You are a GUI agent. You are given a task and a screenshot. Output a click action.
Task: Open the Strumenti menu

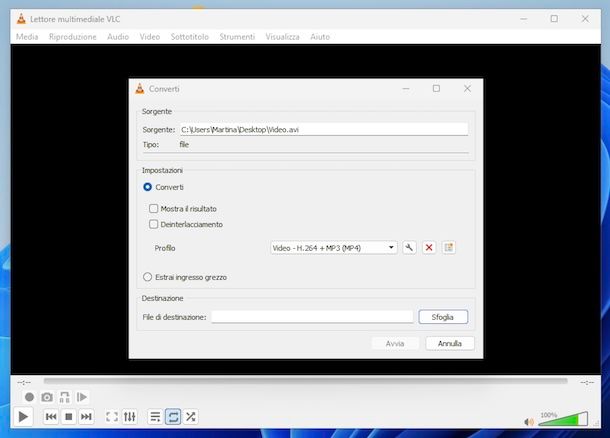coord(237,37)
